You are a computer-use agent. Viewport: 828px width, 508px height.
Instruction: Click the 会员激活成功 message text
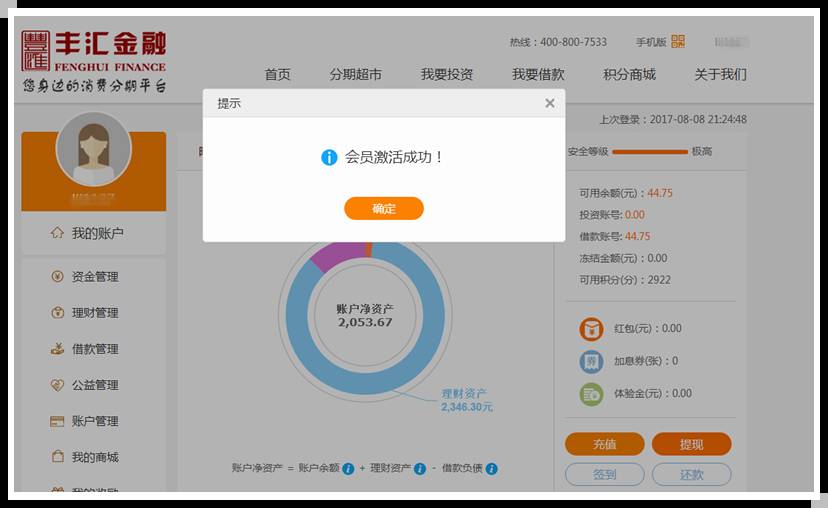(394, 157)
